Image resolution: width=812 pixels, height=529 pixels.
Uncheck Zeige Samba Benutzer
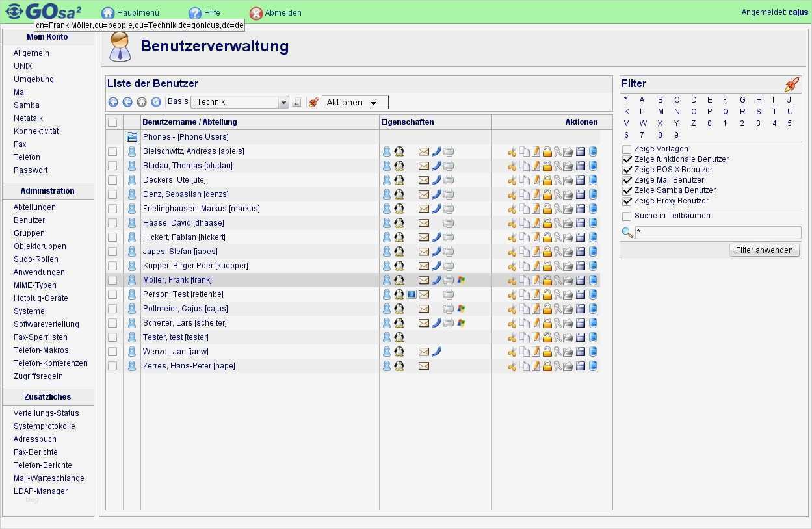pyautogui.click(x=627, y=190)
